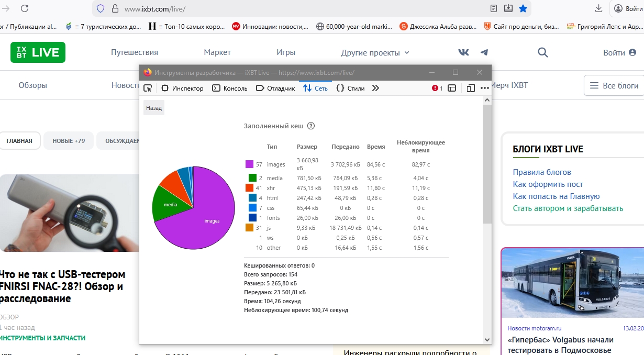Open Стать автором и зарабатывать link
The height and width of the screenshot is (355, 644).
[568, 208]
